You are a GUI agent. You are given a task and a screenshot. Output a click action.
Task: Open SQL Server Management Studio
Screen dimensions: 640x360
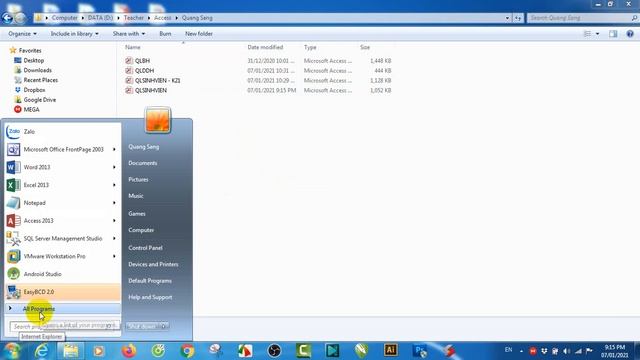pos(62,238)
